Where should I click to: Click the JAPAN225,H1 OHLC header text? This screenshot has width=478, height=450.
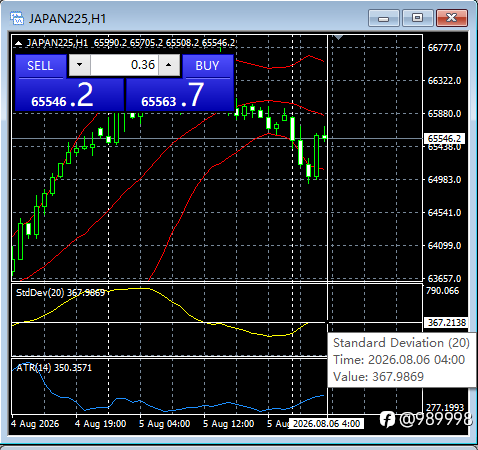coord(131,43)
